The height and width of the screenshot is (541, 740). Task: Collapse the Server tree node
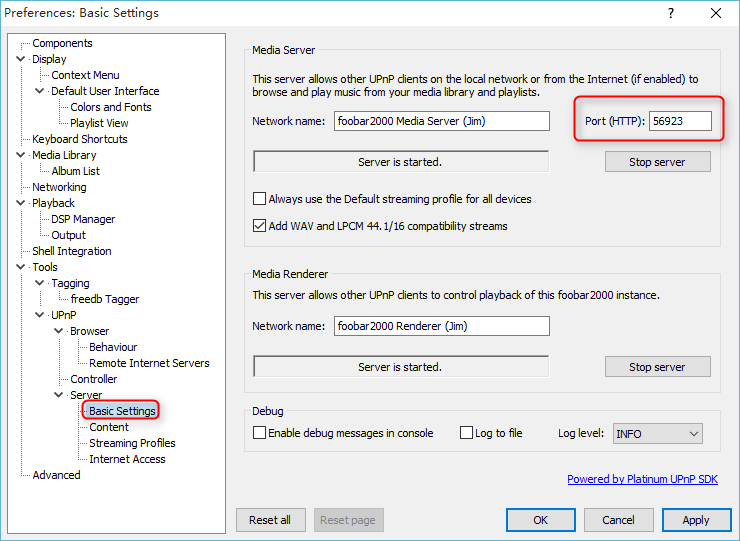[x=59, y=395]
